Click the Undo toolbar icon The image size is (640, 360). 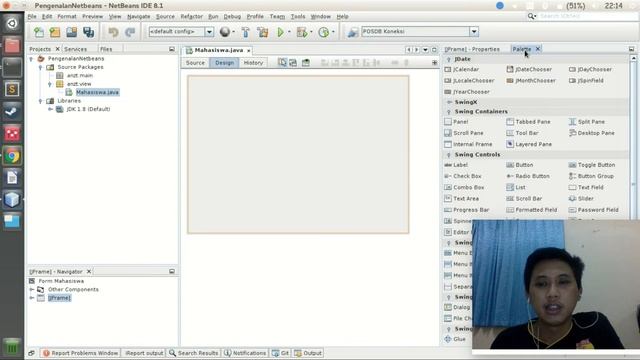113,32
